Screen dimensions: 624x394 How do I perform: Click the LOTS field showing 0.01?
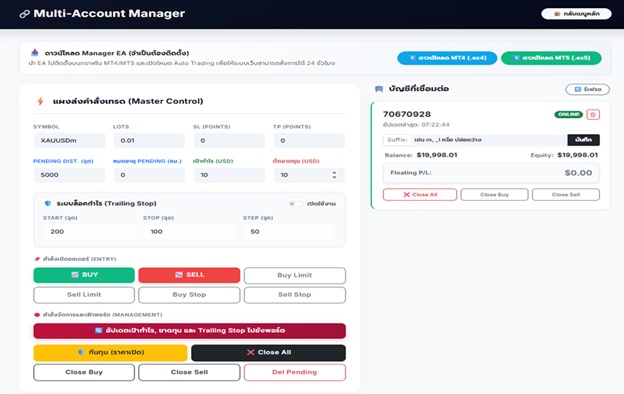pos(149,140)
